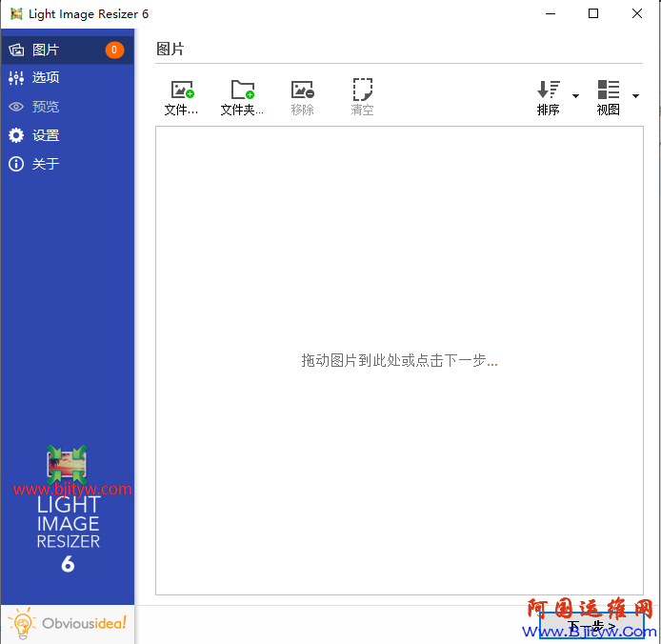
Task: Expand the 视图 dropdown arrow
Action: pyautogui.click(x=635, y=96)
